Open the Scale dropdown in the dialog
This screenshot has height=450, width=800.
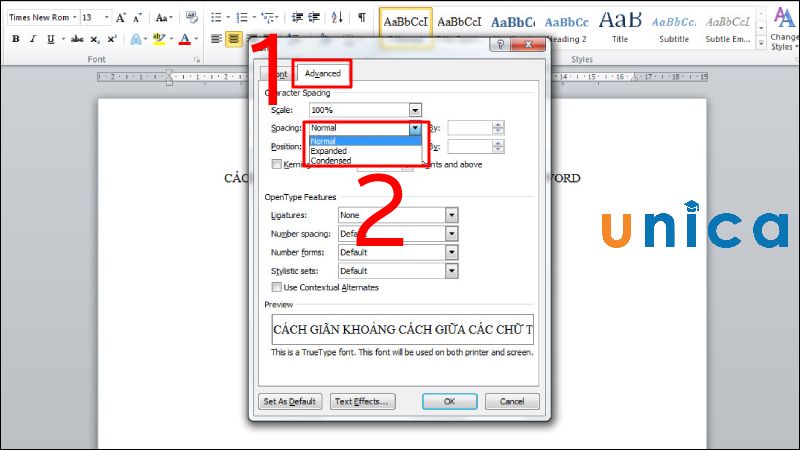(x=415, y=110)
